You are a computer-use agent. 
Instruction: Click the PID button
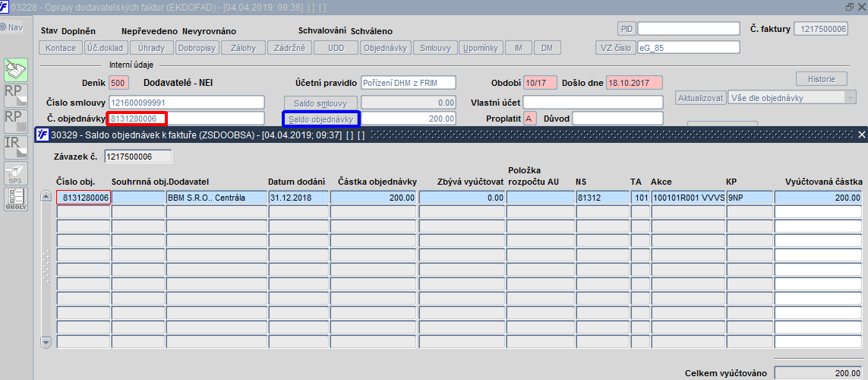(627, 28)
